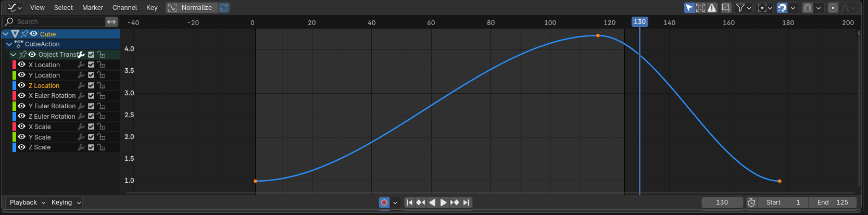The width and height of the screenshot is (868, 215).
Task: Toggle the Y Location mute checkbox
Action: click(91, 75)
